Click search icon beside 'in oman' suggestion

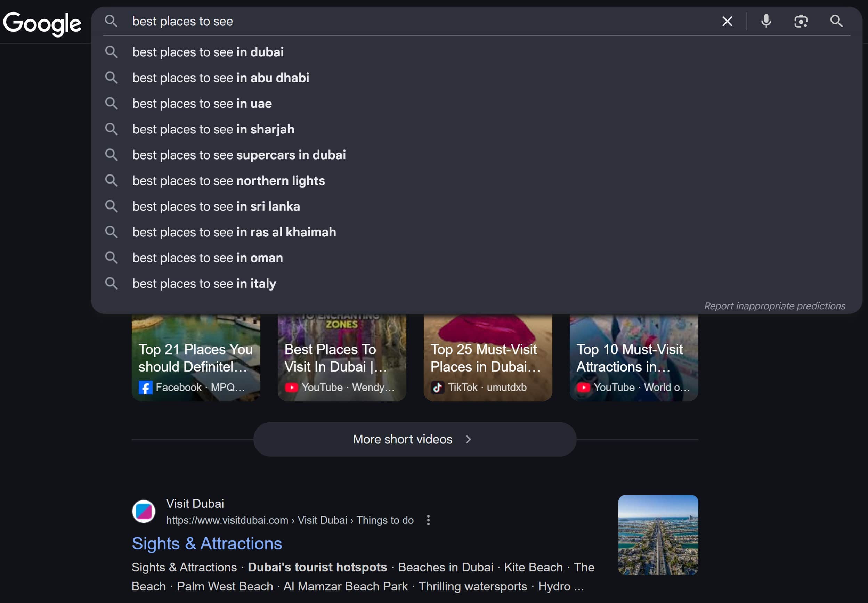(111, 257)
